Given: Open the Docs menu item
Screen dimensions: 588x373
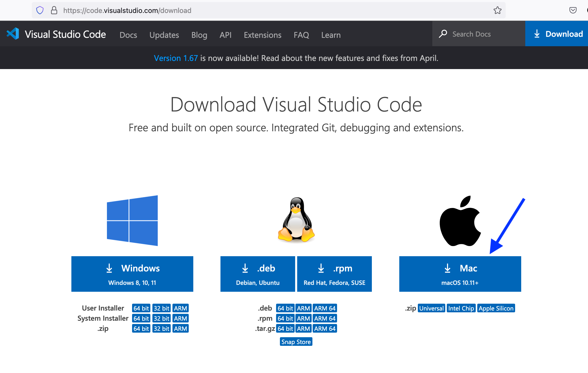Looking at the screenshot, I should pos(128,35).
